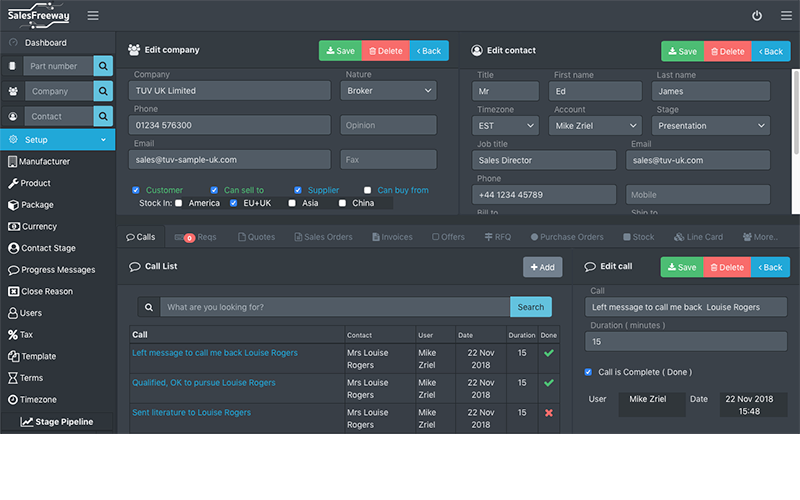
Task: Click the Company search magnifier icon
Action: 103,91
